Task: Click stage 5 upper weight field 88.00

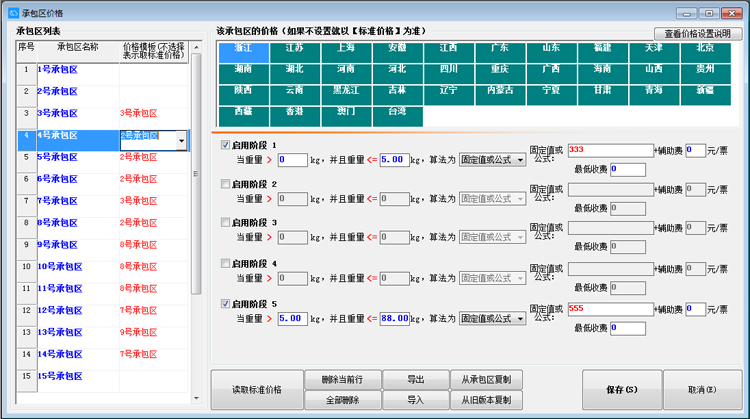Action: click(395, 319)
